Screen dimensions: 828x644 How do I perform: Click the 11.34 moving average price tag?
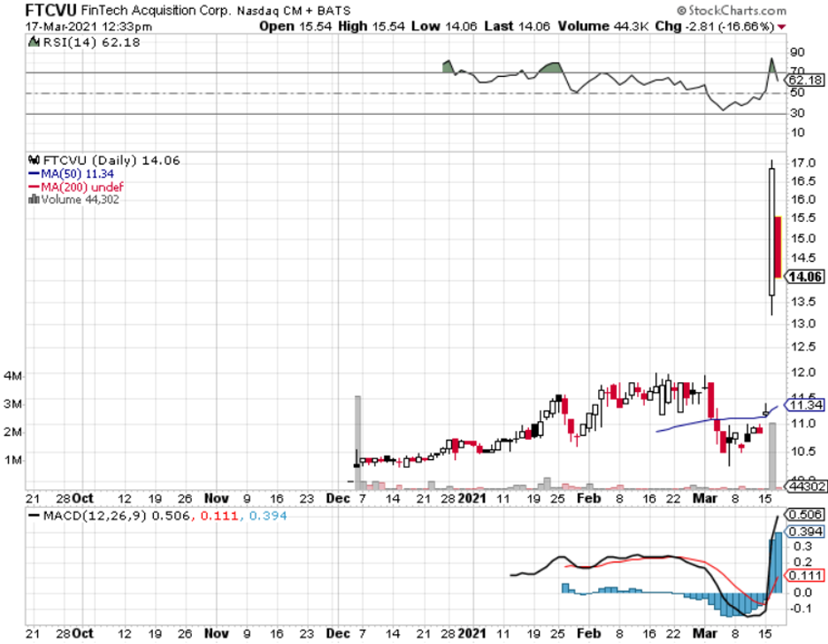[x=805, y=405]
